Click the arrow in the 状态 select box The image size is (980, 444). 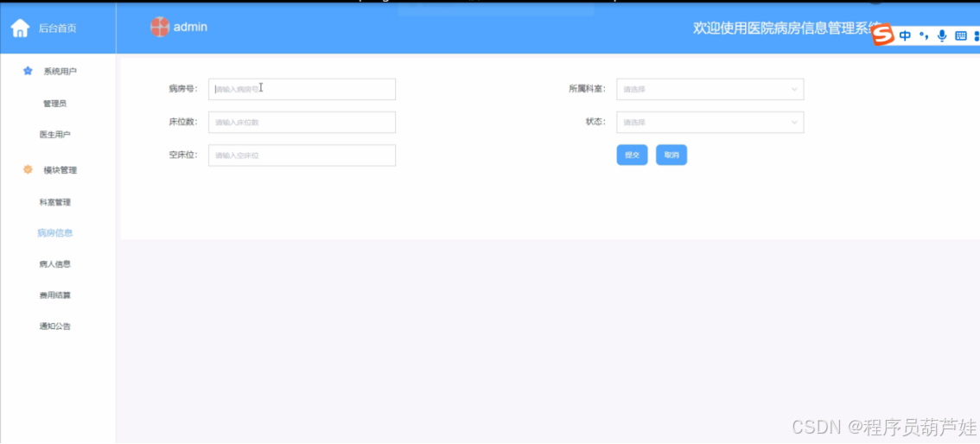(794, 123)
